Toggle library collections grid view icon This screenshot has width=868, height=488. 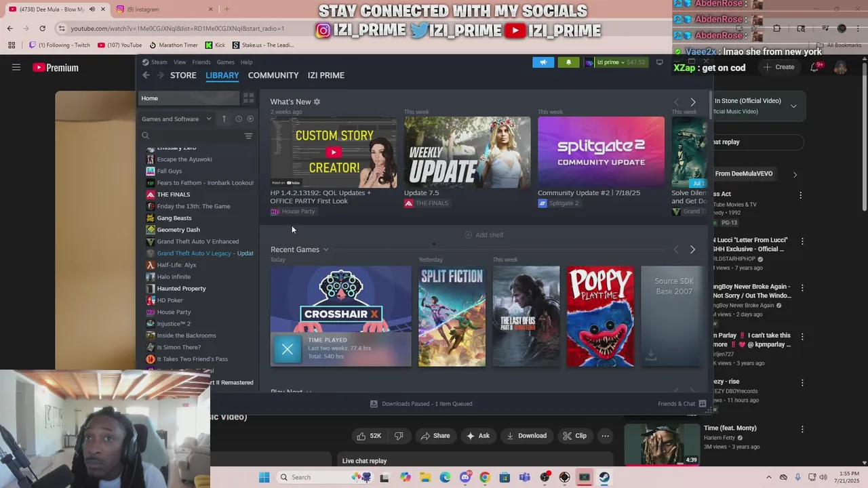[x=248, y=98]
